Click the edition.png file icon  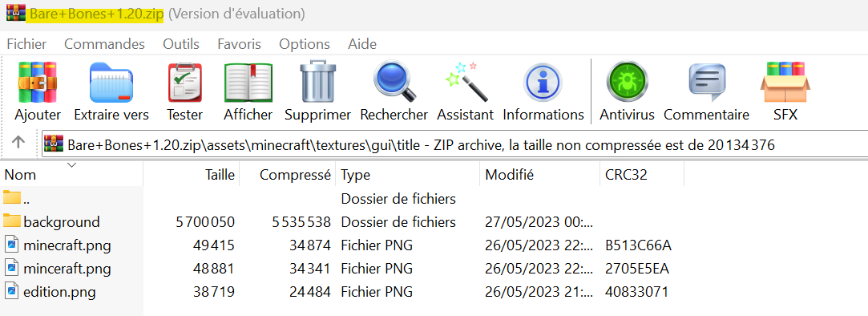12,291
